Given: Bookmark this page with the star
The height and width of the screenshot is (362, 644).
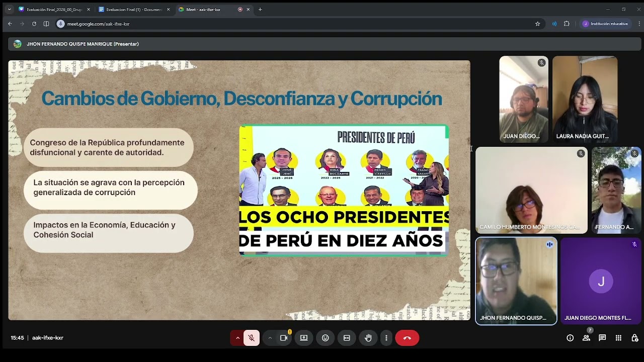Looking at the screenshot, I should (537, 24).
